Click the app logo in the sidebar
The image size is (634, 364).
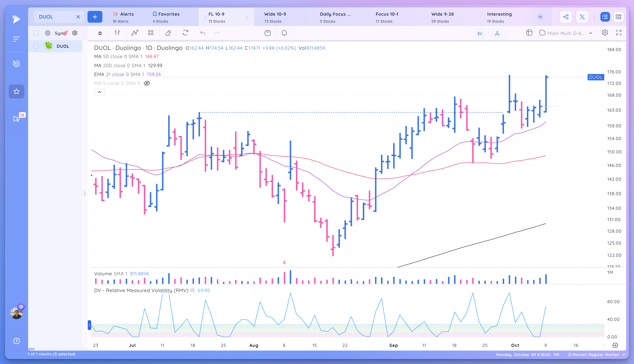16,19
